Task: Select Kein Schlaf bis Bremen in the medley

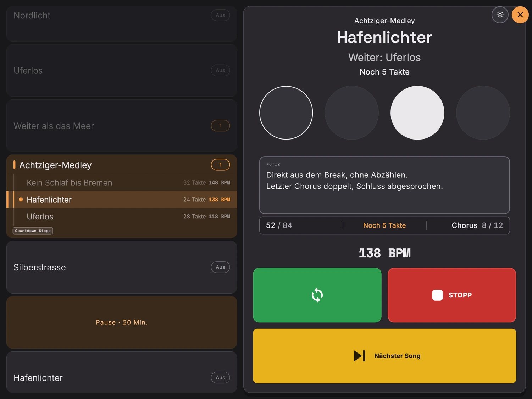Action: point(122,182)
